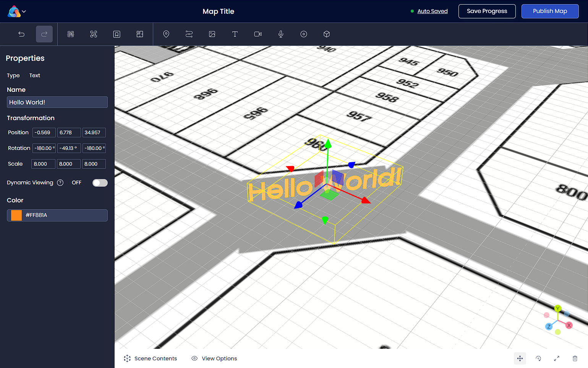This screenshot has width=588, height=368.
Task: Click the video camera icon
Action: pos(258,34)
